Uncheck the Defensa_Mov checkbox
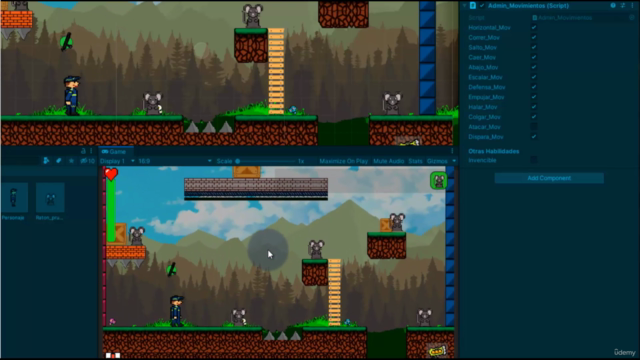 (x=534, y=87)
